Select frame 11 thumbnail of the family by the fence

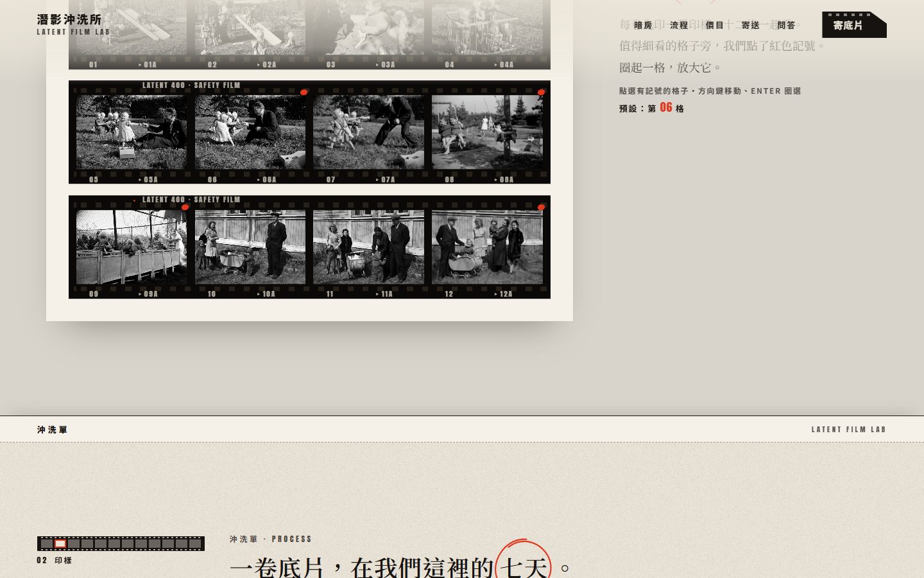tap(368, 247)
